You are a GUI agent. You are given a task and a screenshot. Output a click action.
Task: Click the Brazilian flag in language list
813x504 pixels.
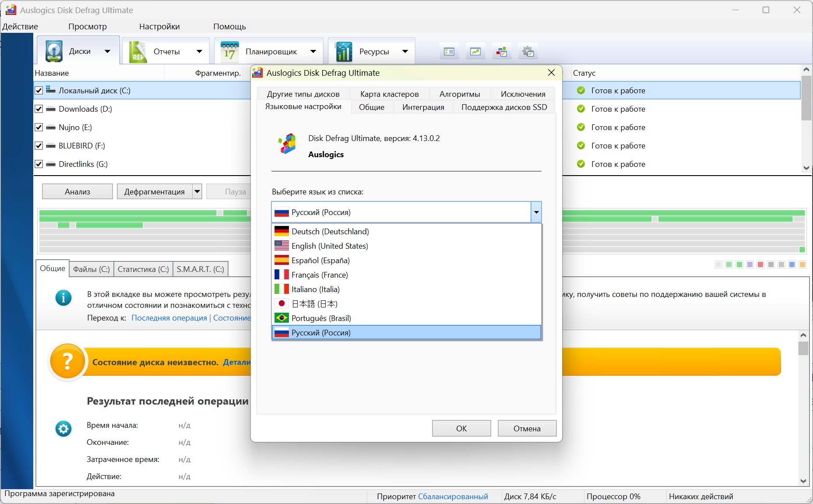pos(282,318)
